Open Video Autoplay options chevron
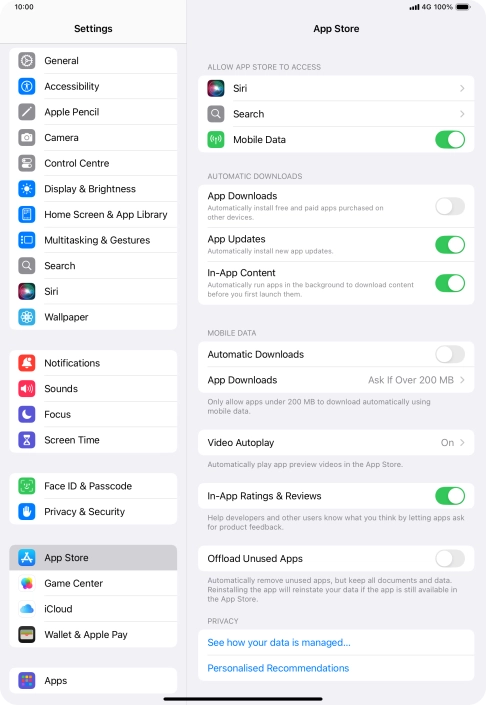The image size is (486, 705). [x=462, y=442]
